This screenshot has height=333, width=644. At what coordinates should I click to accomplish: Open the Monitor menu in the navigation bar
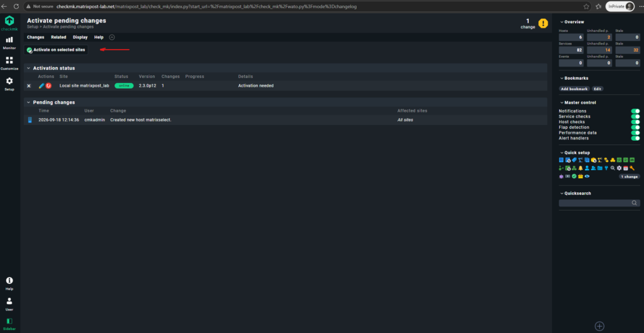pyautogui.click(x=9, y=43)
